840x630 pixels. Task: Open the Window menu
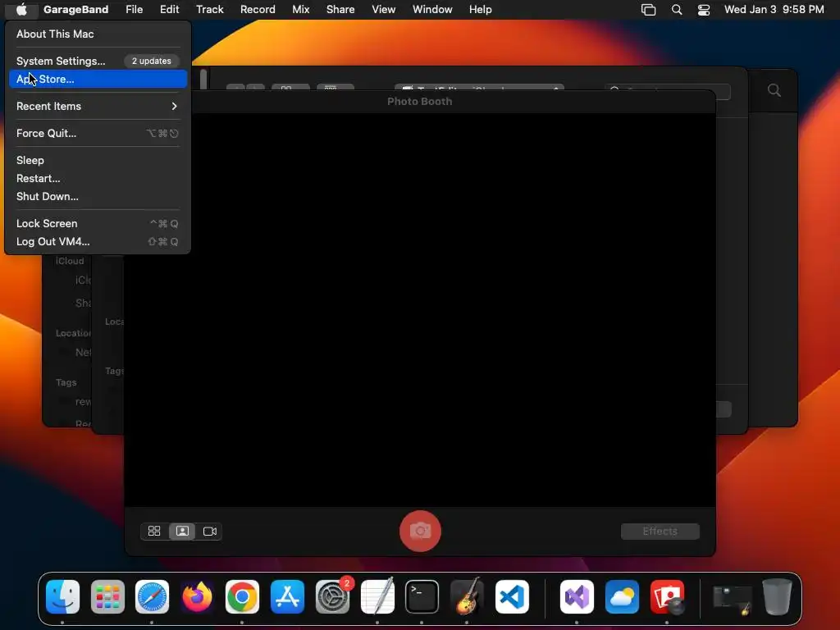[x=432, y=9]
